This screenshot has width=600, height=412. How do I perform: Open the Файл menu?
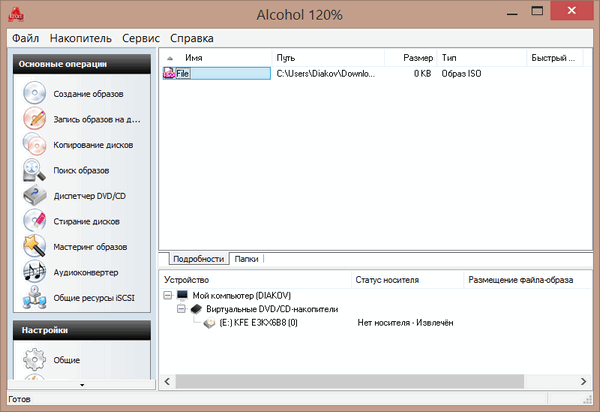(26, 38)
